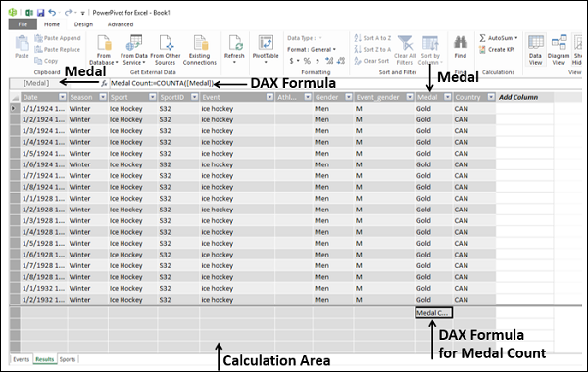Select the Results sheet tab
Screen dimensions: 588x374
click(x=45, y=359)
